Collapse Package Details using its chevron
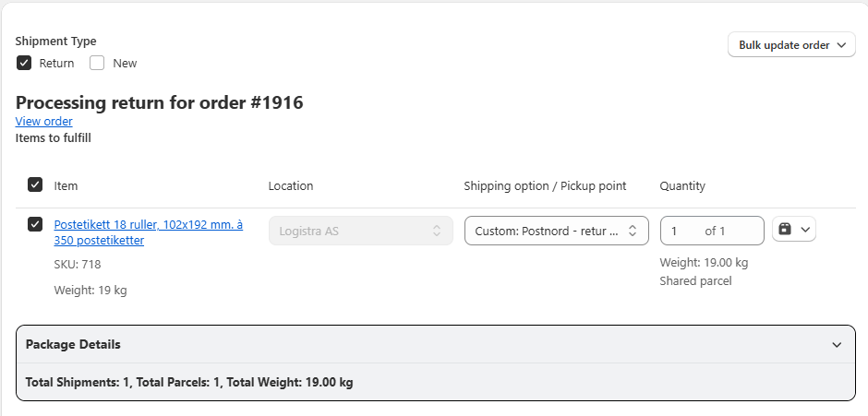This screenshot has width=868, height=416. (x=837, y=345)
